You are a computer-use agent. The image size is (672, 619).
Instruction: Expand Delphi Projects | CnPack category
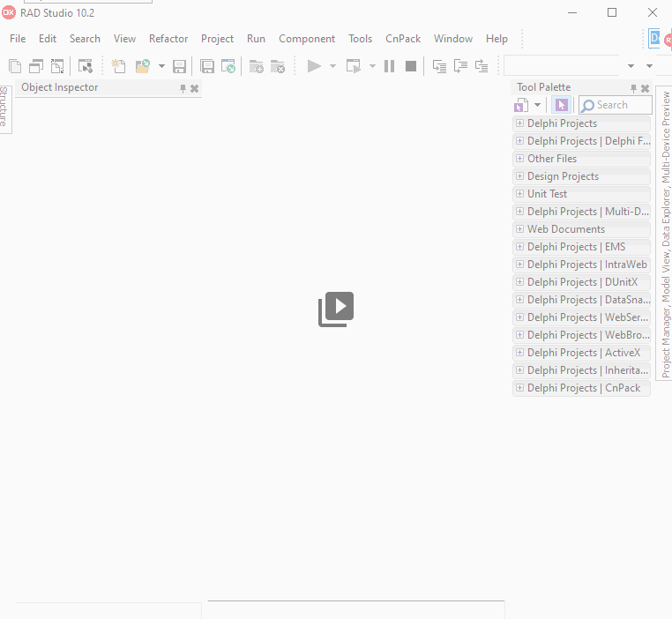pos(519,388)
